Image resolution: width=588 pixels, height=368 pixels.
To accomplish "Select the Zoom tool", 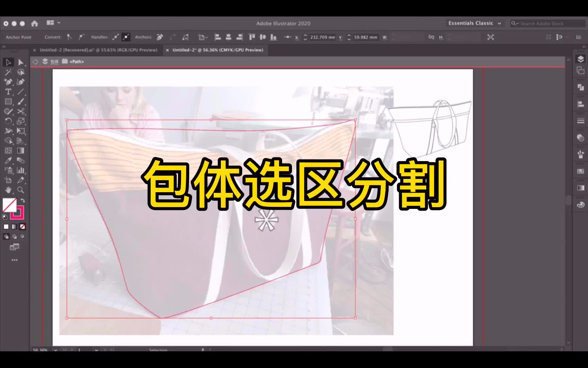I will pyautogui.click(x=21, y=190).
